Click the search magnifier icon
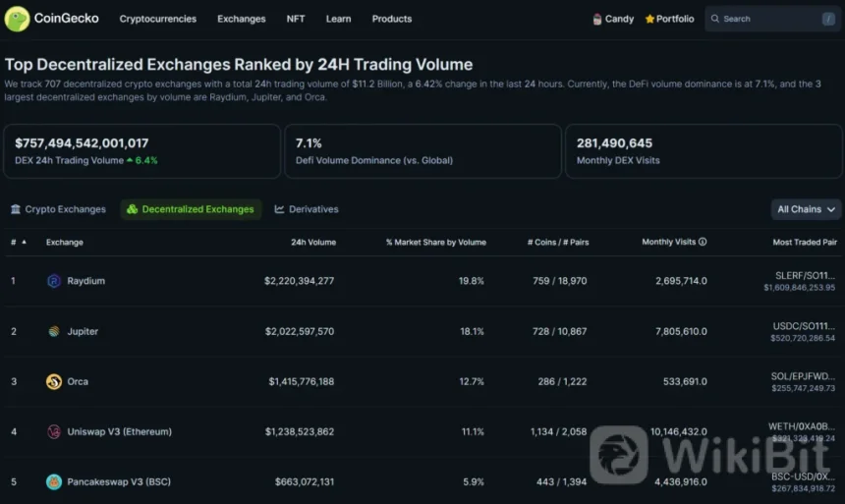 pos(714,19)
